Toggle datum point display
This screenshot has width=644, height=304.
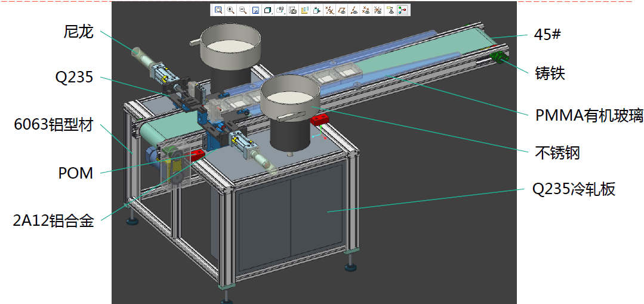(366, 10)
